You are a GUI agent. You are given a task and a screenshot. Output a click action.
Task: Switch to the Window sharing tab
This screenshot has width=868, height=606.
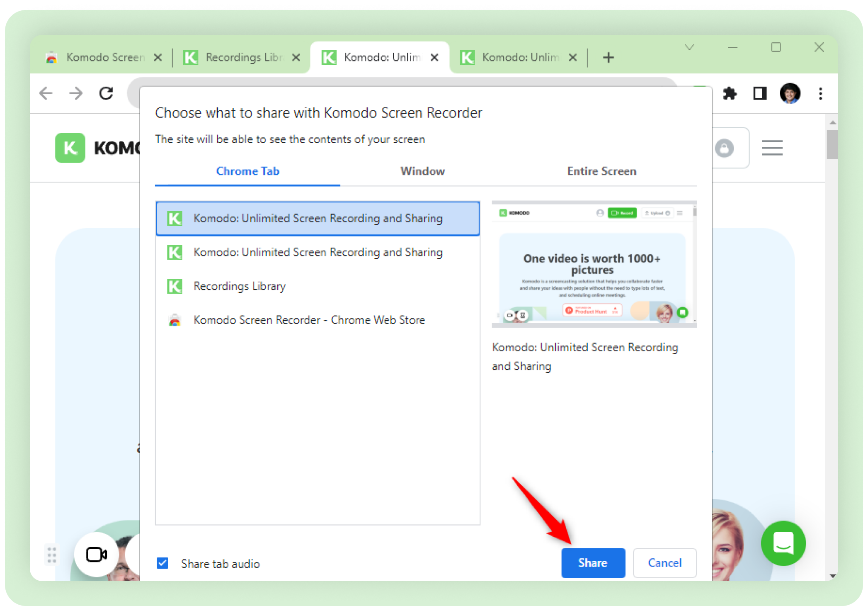coord(422,171)
